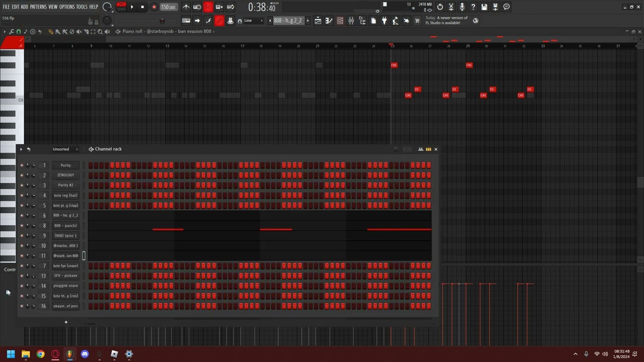Open the EDIT menu
The width and height of the screenshot is (644, 362).
coord(16,7)
